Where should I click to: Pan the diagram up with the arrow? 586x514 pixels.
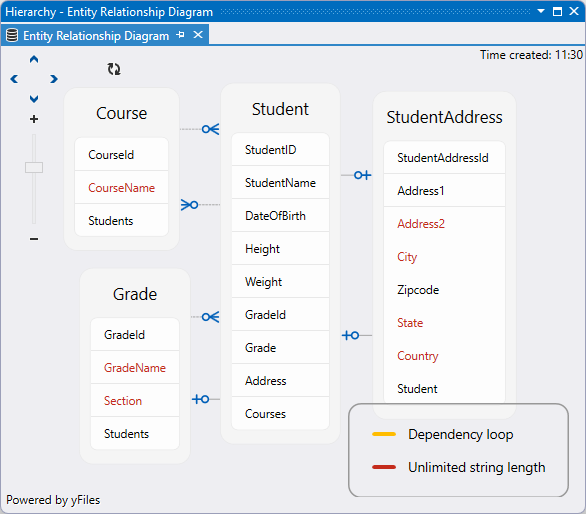pyautogui.click(x=34, y=59)
